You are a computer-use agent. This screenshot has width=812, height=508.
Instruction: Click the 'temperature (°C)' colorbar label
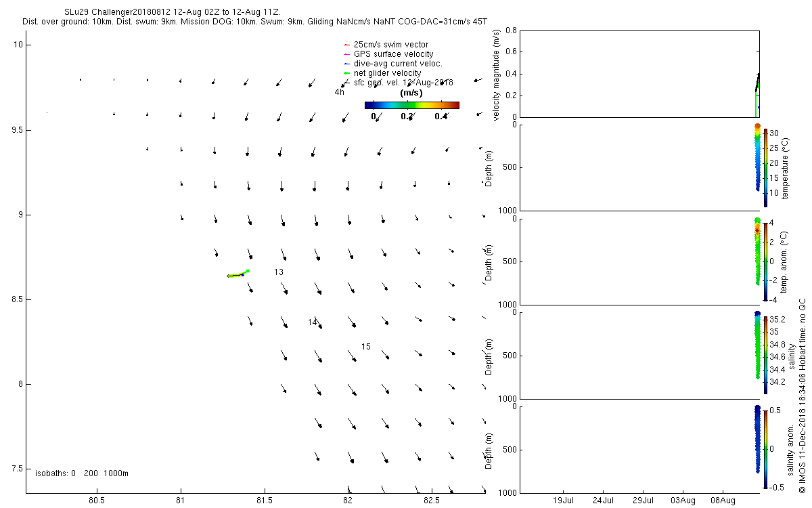786,167
